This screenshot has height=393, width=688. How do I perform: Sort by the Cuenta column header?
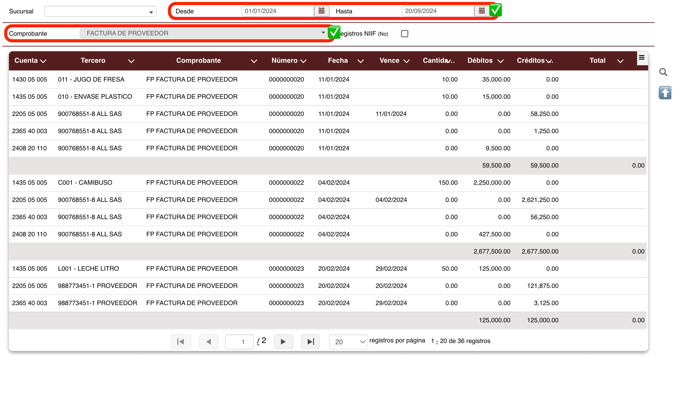(x=26, y=61)
